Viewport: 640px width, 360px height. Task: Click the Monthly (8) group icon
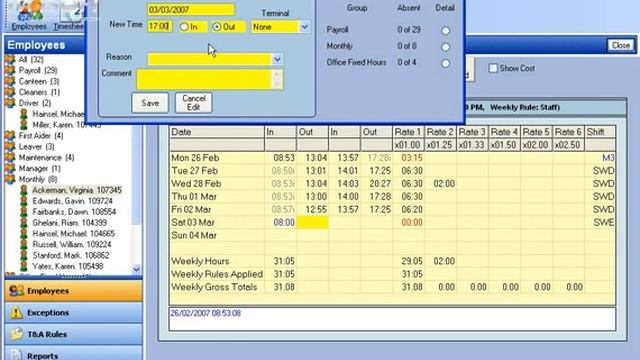pyautogui.click(x=10, y=179)
